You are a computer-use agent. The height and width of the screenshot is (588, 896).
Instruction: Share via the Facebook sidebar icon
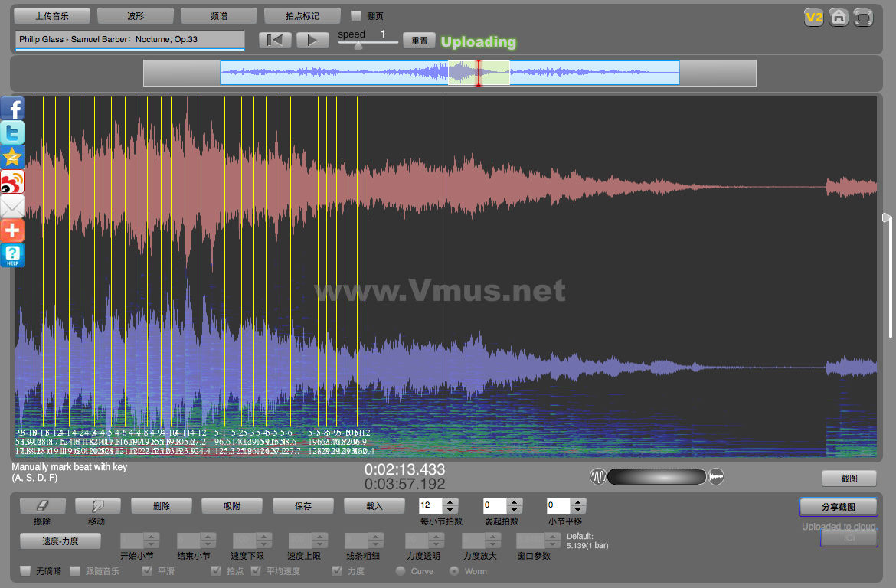tap(12, 108)
